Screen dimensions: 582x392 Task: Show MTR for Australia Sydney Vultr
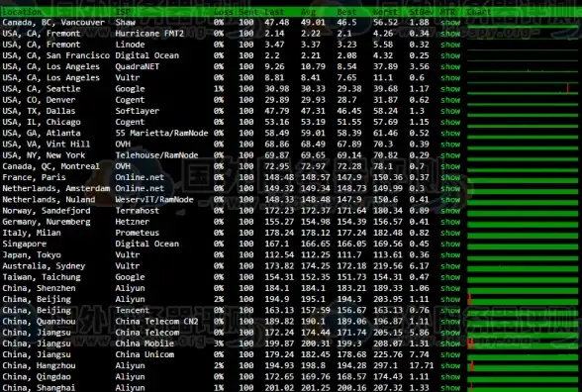tap(450, 266)
